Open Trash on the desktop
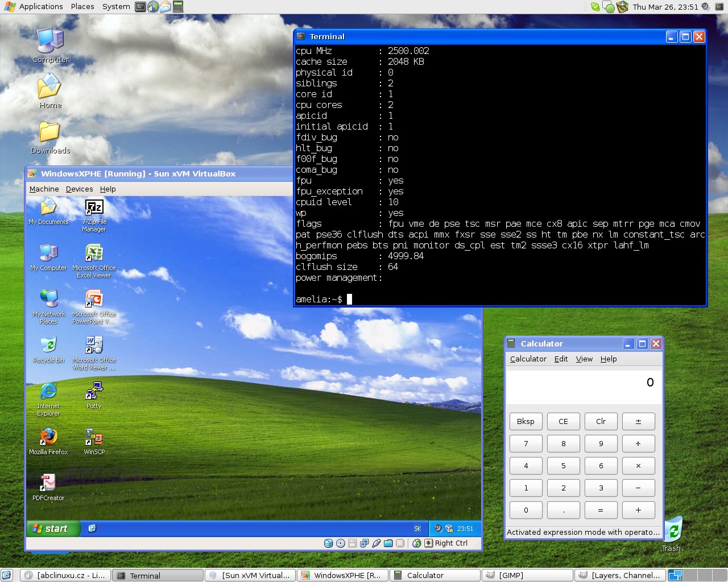The height and width of the screenshot is (582, 728). (672, 534)
